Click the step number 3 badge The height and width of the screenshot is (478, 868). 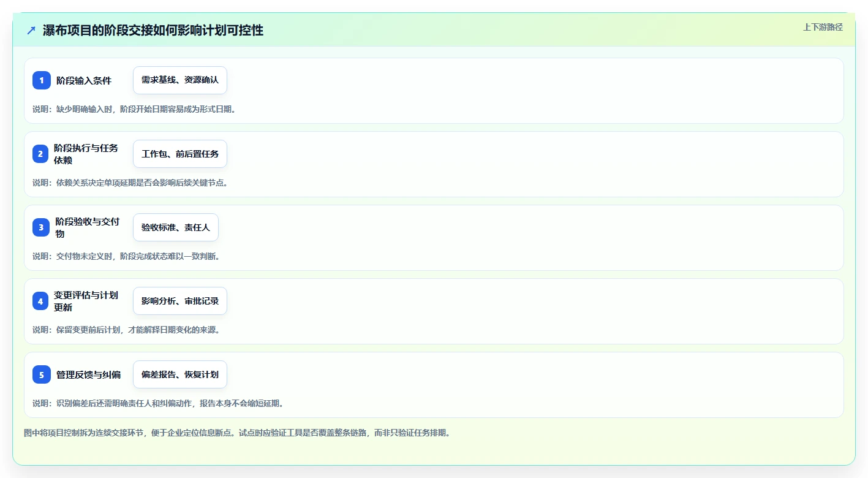[41, 227]
